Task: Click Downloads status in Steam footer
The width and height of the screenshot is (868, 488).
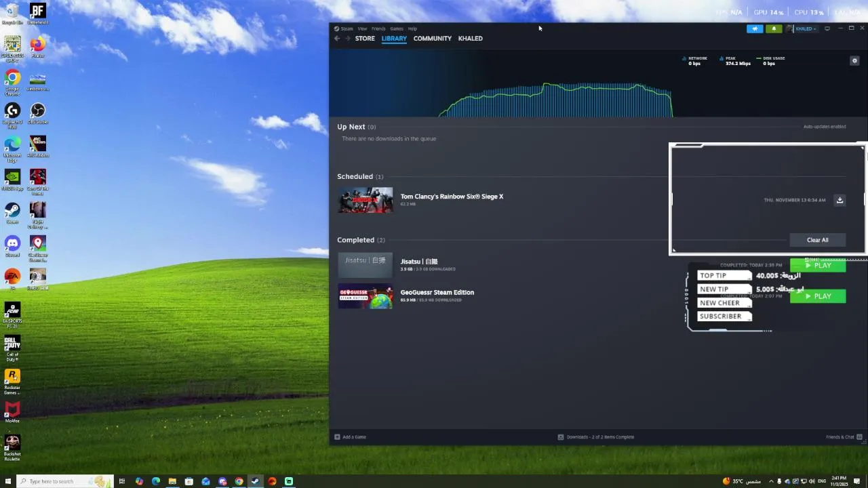Action: point(596,437)
